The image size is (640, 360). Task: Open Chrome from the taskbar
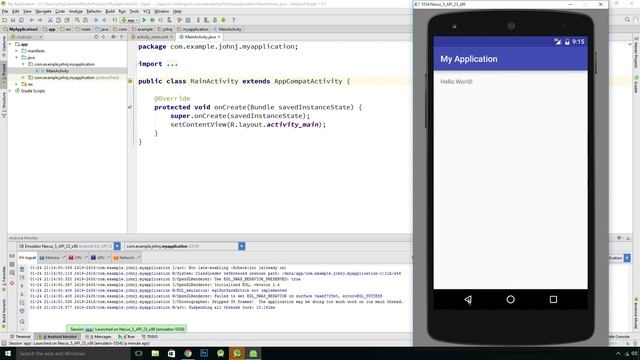coord(188,353)
